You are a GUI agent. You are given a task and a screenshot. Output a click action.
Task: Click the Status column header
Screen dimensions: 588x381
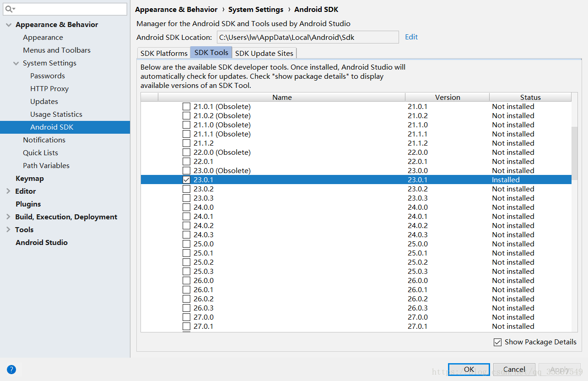530,97
